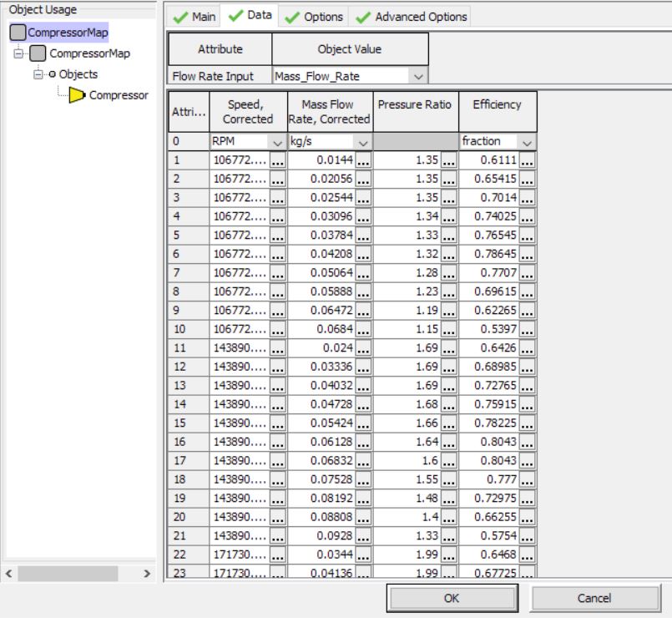Collapse the child CompressorMap tree node
The height and width of the screenshot is (618, 672).
[18, 53]
